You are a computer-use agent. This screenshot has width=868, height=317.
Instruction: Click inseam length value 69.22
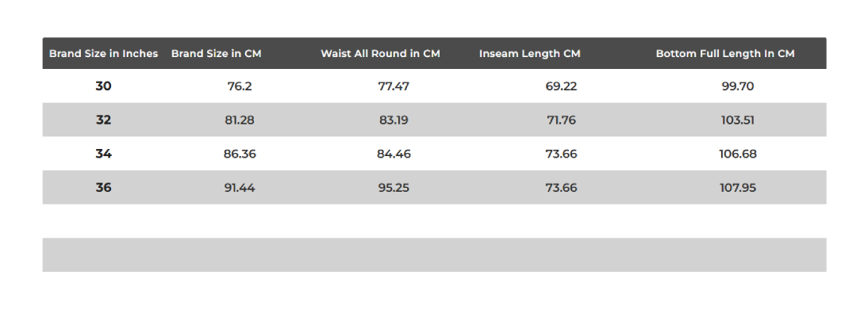[561, 86]
